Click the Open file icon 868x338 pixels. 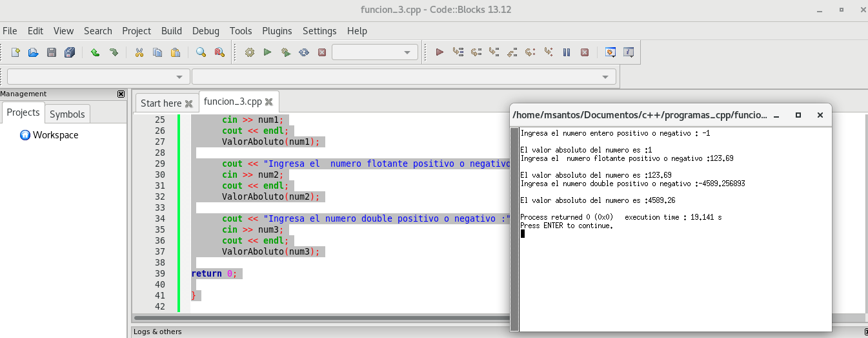coord(34,52)
